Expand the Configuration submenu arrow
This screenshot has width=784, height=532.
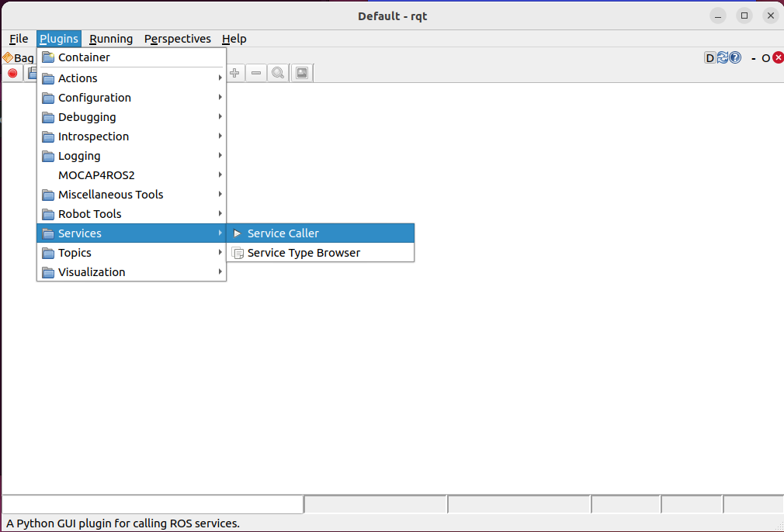pos(220,98)
